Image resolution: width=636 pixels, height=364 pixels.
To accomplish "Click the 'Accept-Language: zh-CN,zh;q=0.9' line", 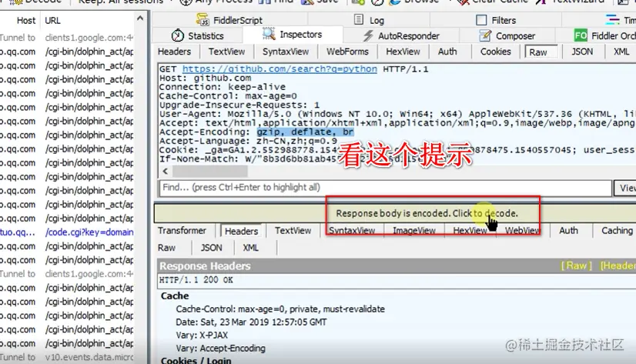I will point(248,141).
